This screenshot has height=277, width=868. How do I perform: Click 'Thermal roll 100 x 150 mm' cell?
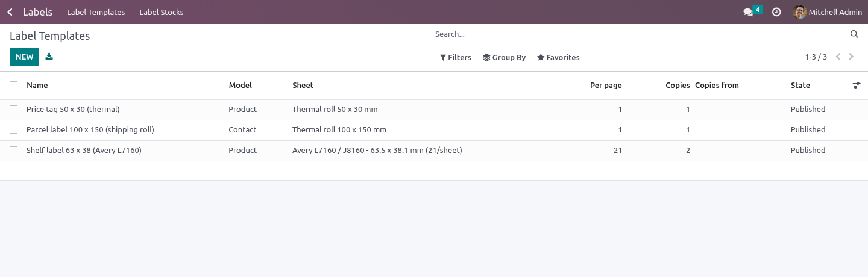click(339, 130)
